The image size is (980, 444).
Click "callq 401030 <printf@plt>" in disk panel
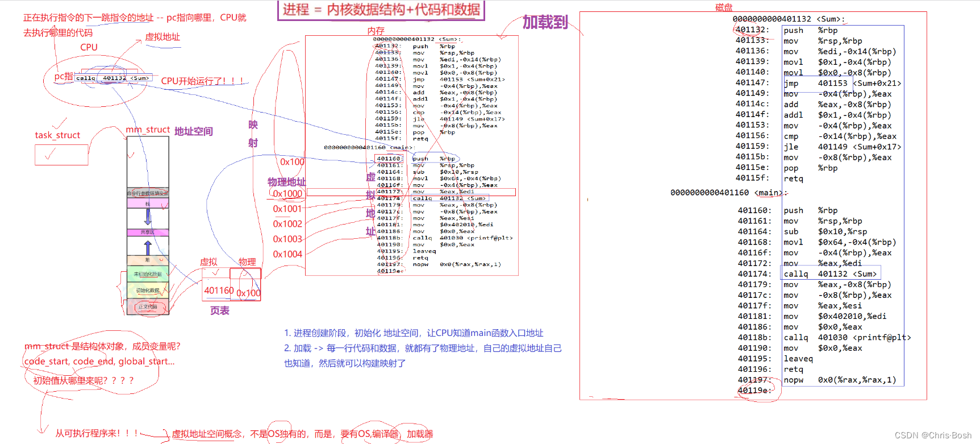848,337
